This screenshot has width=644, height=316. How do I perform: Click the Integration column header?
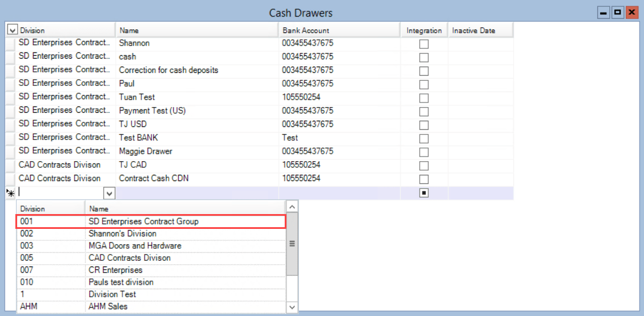click(424, 30)
